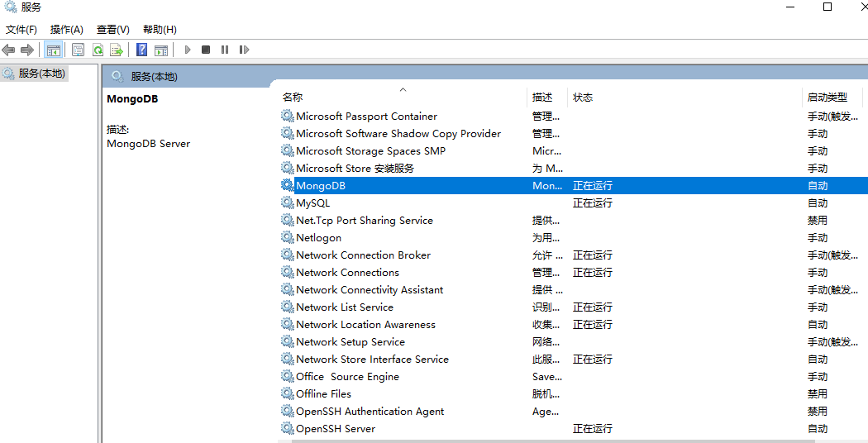
Task: Click the Back arrow toolbar icon
Action: coord(8,50)
